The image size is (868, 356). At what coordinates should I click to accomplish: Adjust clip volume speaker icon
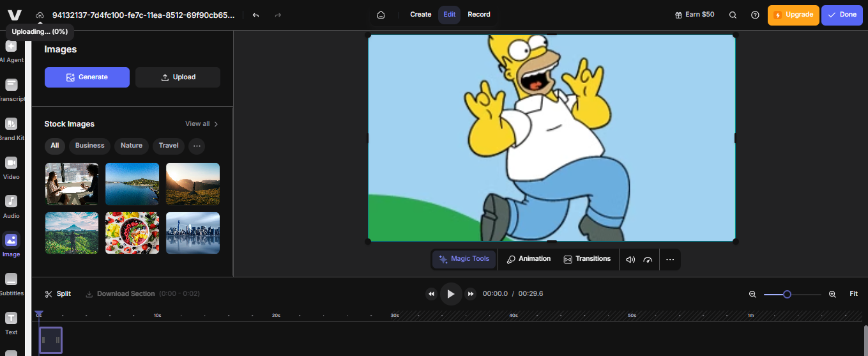coord(630,259)
